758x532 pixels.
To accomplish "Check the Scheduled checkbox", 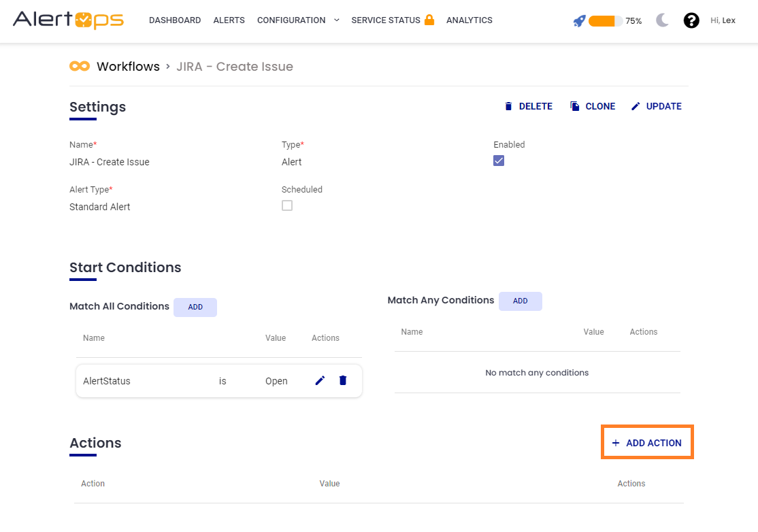I will coord(287,205).
